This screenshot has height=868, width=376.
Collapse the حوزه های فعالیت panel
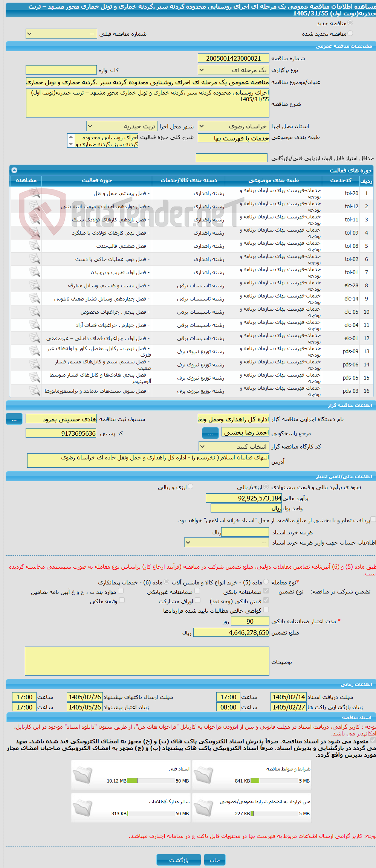tap(14, 170)
